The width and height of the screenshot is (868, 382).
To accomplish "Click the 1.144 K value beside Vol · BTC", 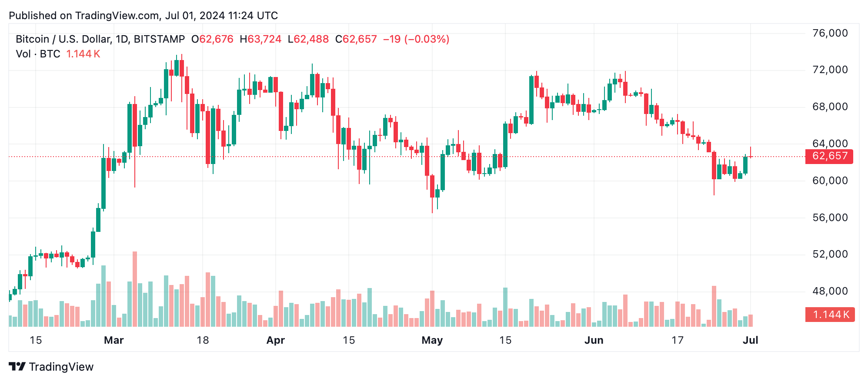I will (83, 54).
